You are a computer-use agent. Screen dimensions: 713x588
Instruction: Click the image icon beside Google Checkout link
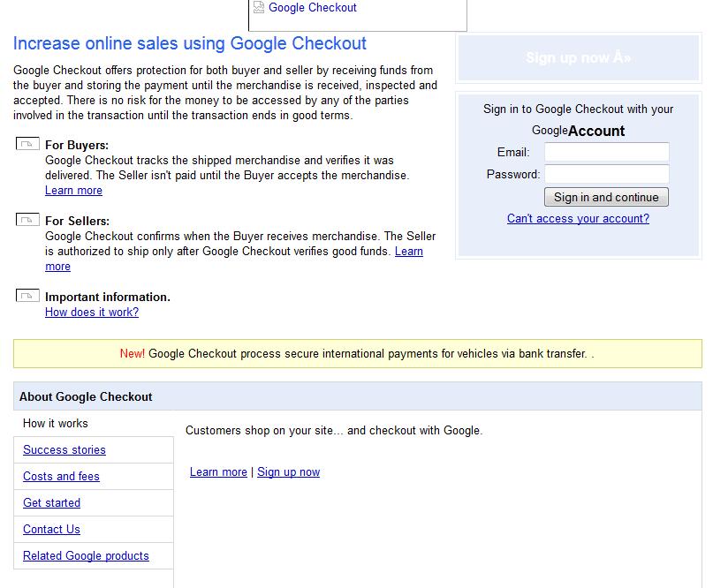point(258,7)
